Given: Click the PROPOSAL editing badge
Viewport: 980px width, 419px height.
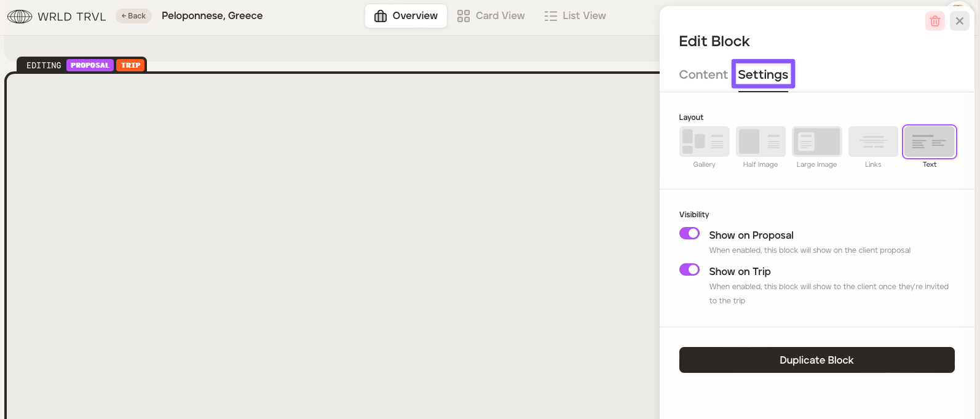Looking at the screenshot, I should pyautogui.click(x=90, y=65).
